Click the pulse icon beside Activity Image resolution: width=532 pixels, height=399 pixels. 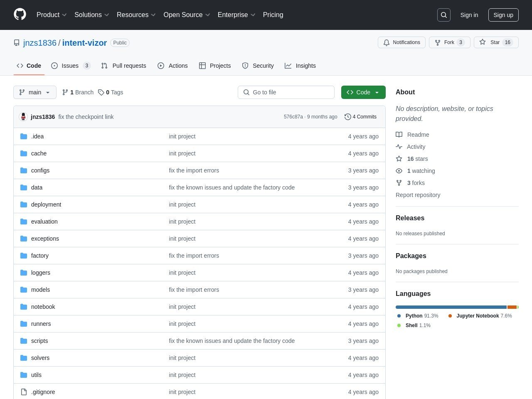coord(399,147)
